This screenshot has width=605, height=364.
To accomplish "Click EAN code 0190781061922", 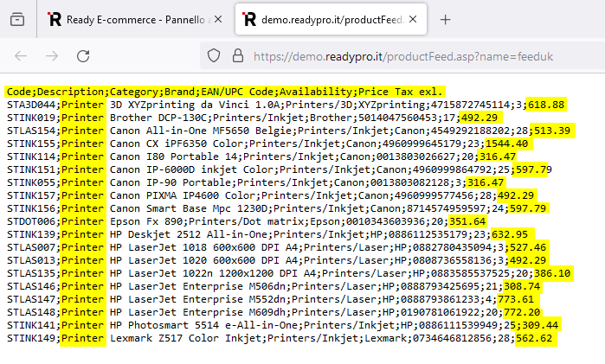I will coord(440,312).
